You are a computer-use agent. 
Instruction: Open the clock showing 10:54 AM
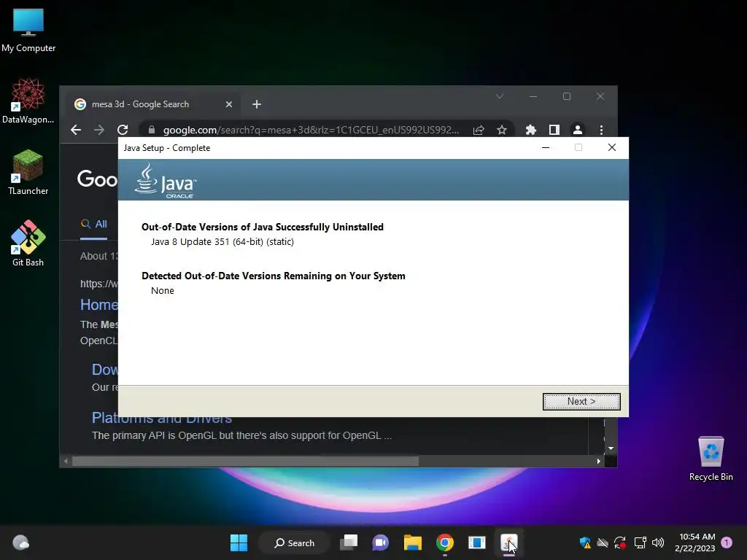coord(694,542)
